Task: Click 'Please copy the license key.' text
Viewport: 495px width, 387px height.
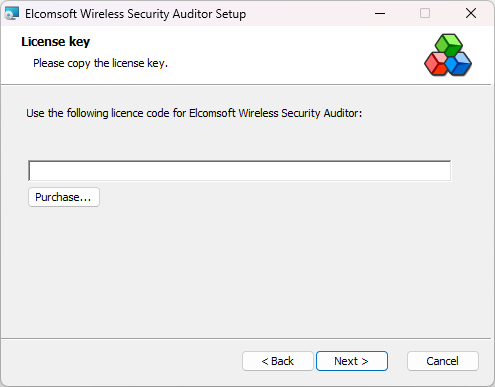Action: tap(100, 63)
